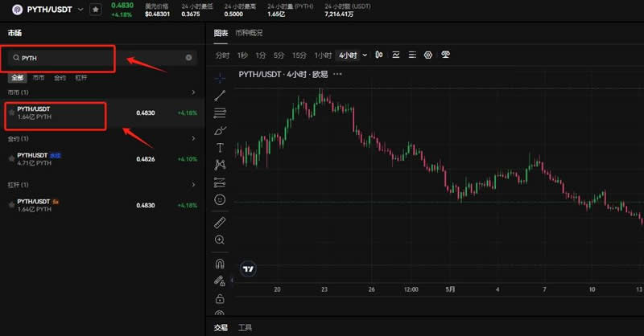Favorite PYTH/USDT with header star button
644x336 pixels.
[96, 10]
